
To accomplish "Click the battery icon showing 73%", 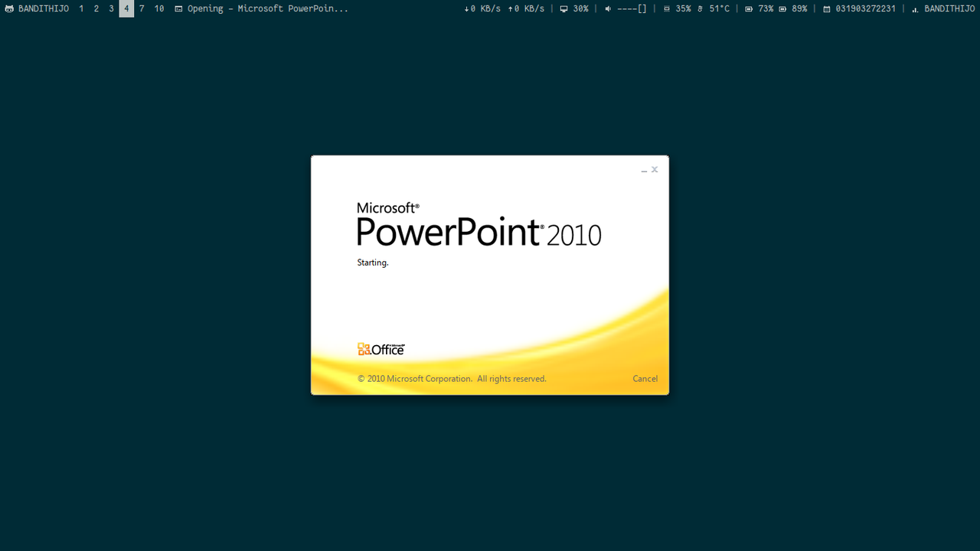I will point(749,8).
